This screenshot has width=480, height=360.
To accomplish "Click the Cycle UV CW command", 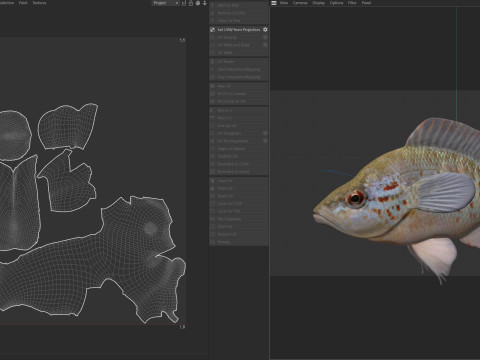I will pos(238,211).
